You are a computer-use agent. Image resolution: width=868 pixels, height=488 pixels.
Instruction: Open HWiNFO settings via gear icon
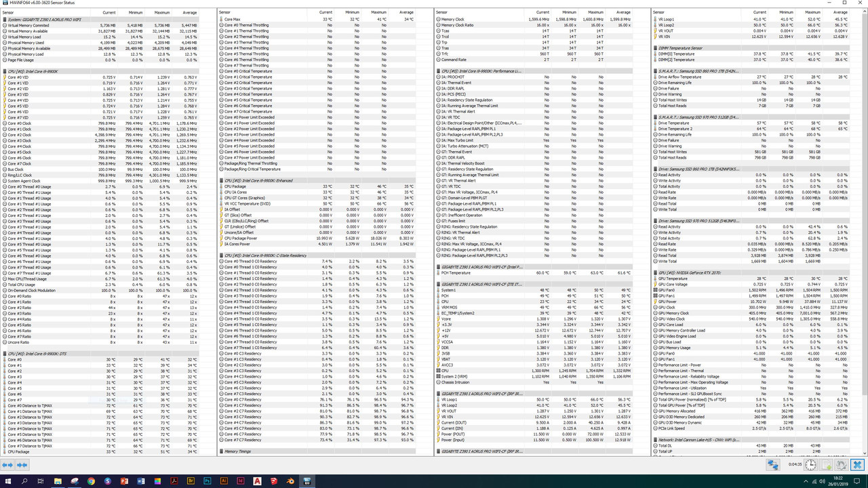(x=841, y=464)
